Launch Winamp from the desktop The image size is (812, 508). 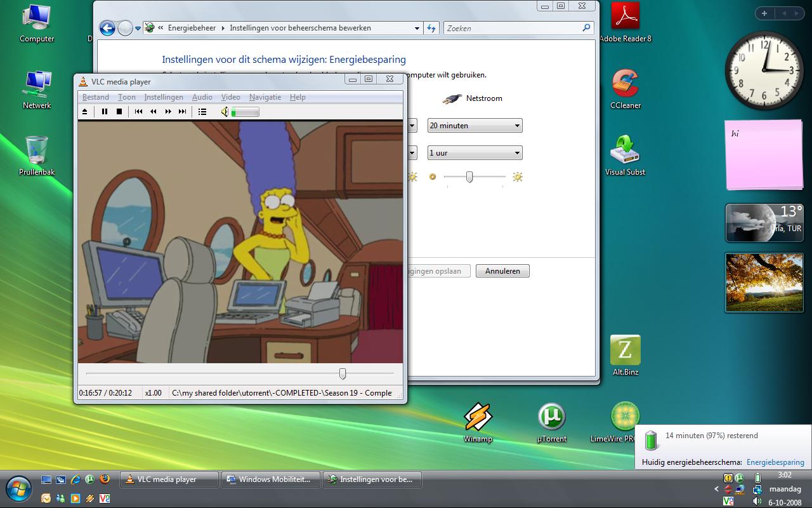click(x=478, y=422)
